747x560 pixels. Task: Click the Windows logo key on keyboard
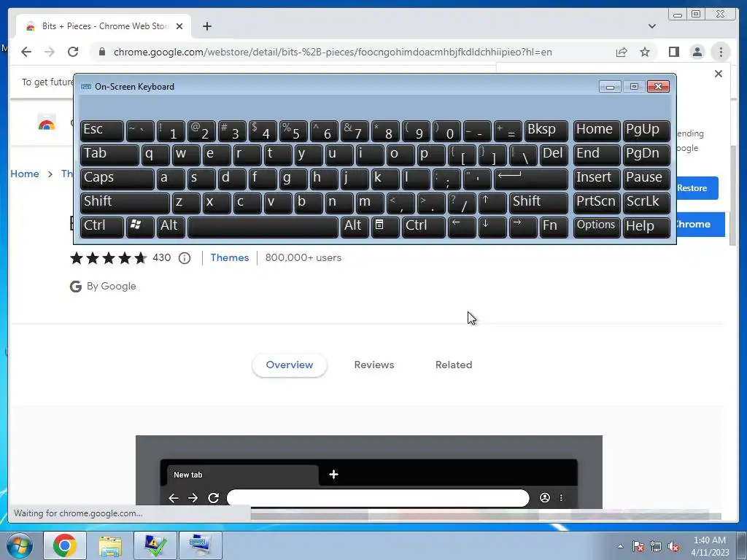coord(140,227)
